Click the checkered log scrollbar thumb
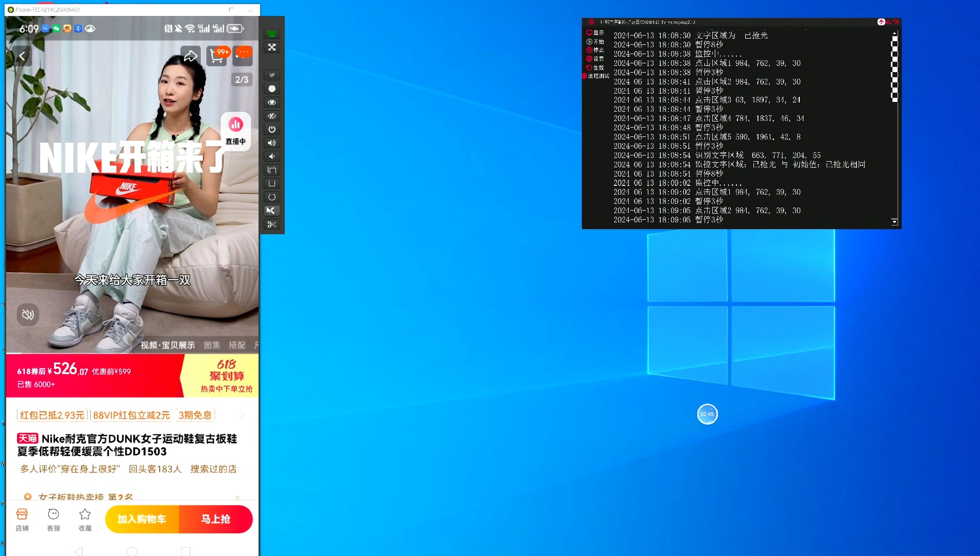The image size is (980, 556). 895,69
